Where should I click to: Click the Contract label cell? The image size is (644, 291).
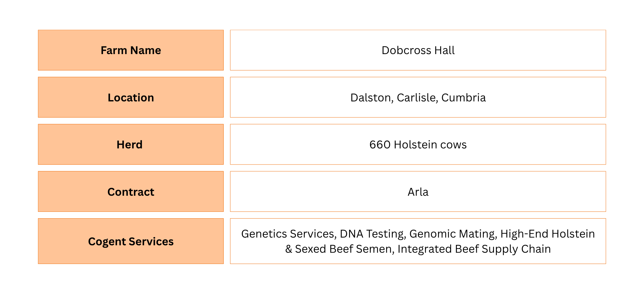[x=131, y=192]
